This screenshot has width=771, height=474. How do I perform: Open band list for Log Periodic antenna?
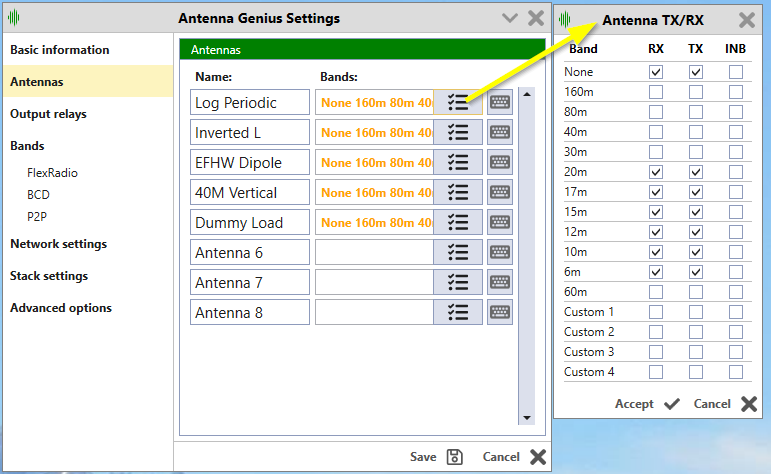coord(458,102)
